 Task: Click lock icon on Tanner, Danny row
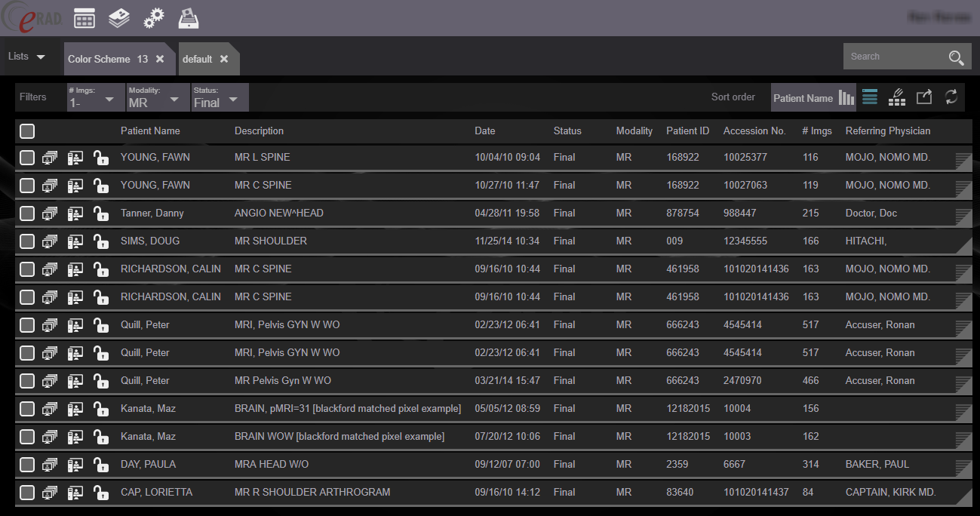[x=100, y=213]
